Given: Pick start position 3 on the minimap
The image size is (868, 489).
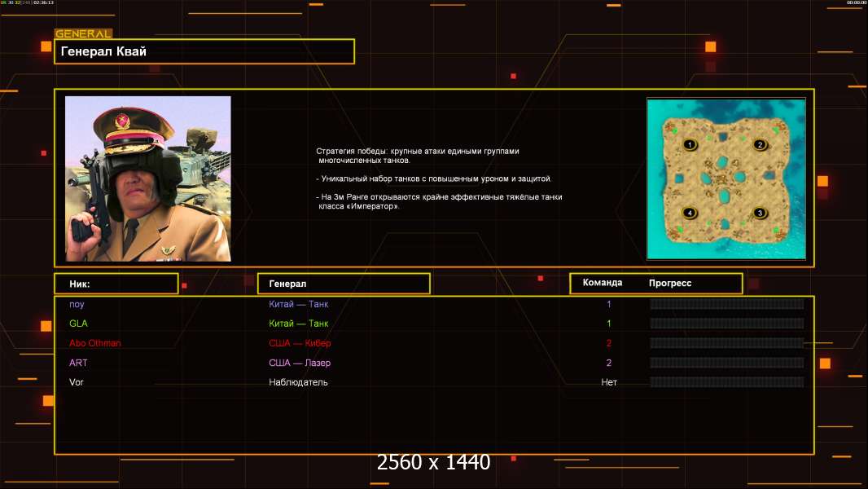Looking at the screenshot, I should [760, 213].
